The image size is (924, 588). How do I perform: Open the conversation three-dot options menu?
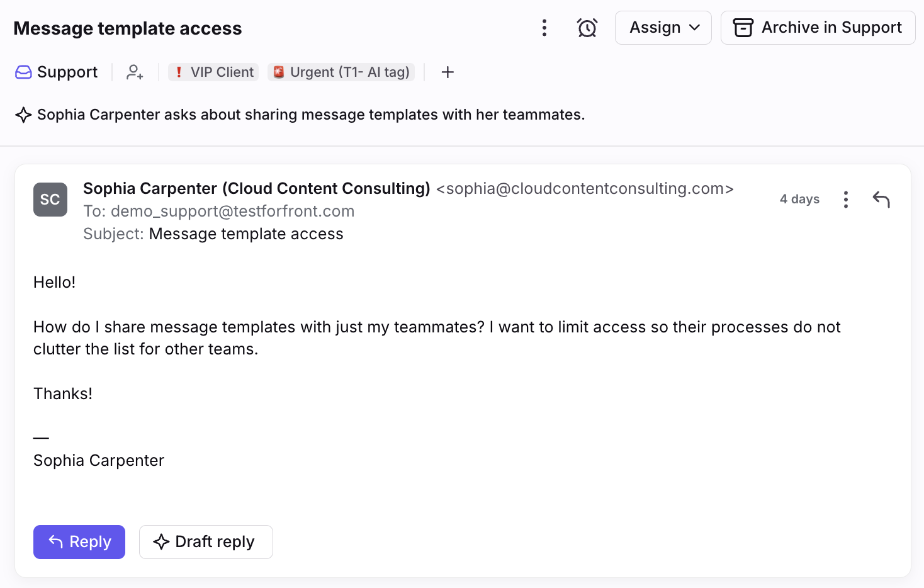544,28
